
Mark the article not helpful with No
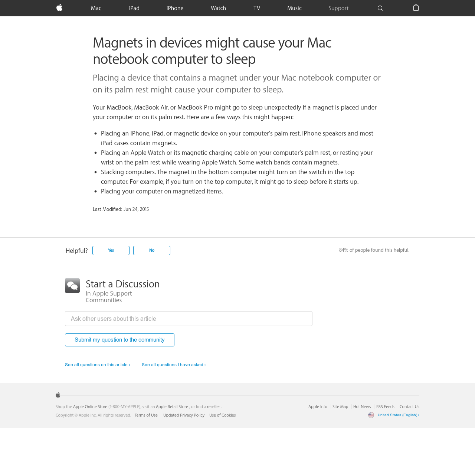coord(152,250)
